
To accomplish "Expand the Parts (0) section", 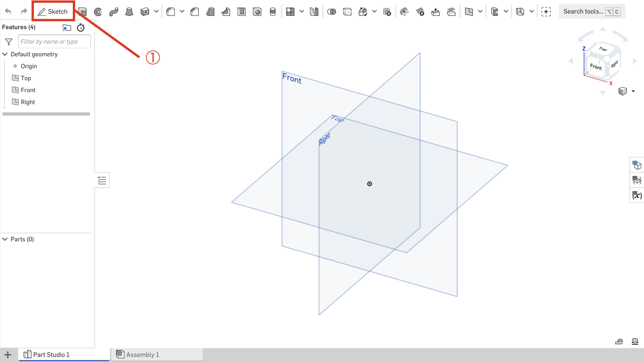I will 5,239.
